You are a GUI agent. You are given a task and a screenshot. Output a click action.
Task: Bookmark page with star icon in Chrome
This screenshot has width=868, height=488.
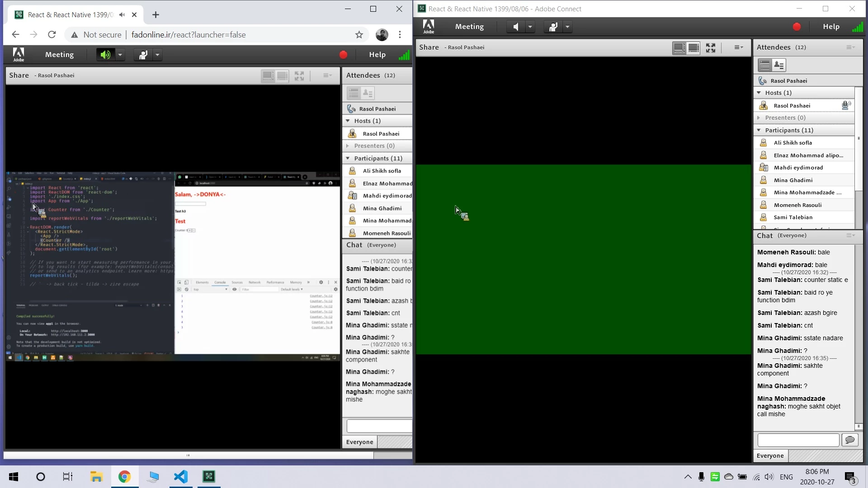[359, 35]
